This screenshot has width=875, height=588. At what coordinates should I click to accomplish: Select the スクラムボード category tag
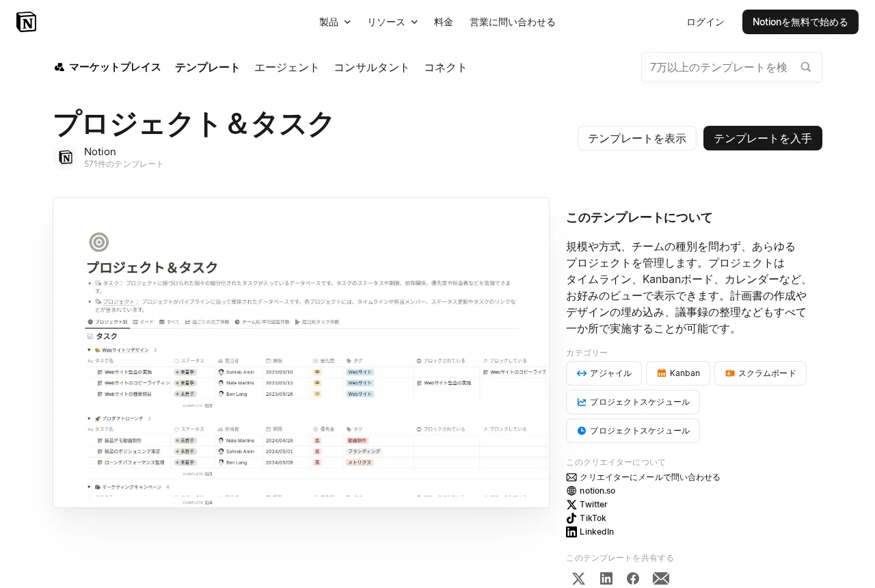click(x=760, y=373)
